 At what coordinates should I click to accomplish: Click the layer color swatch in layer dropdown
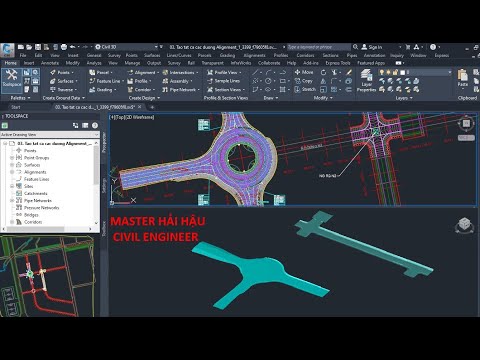point(402,72)
